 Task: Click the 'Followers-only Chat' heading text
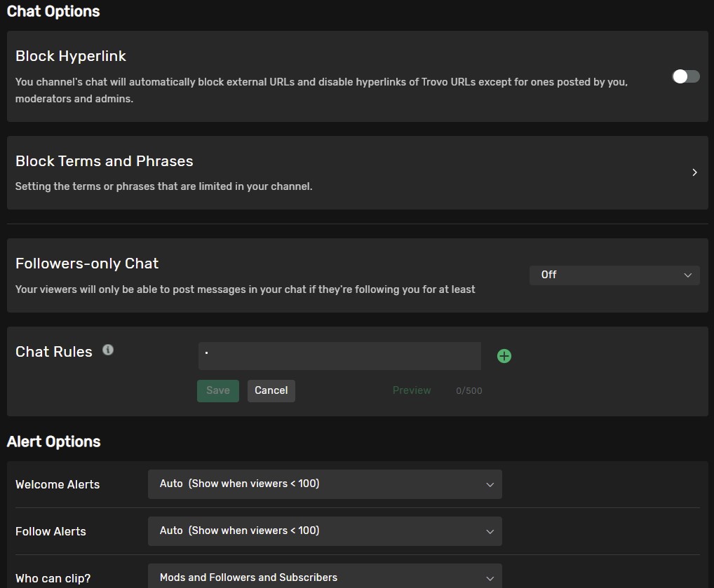87,264
